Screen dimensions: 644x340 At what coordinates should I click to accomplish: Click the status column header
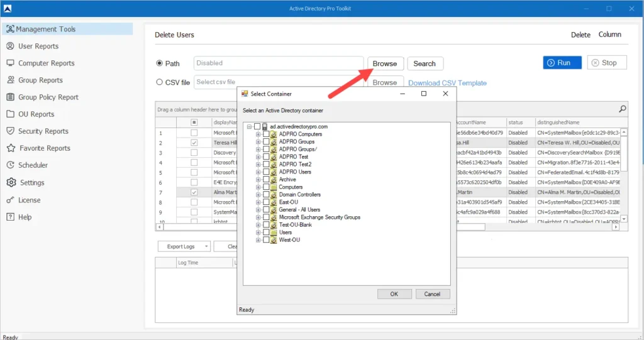(521, 123)
